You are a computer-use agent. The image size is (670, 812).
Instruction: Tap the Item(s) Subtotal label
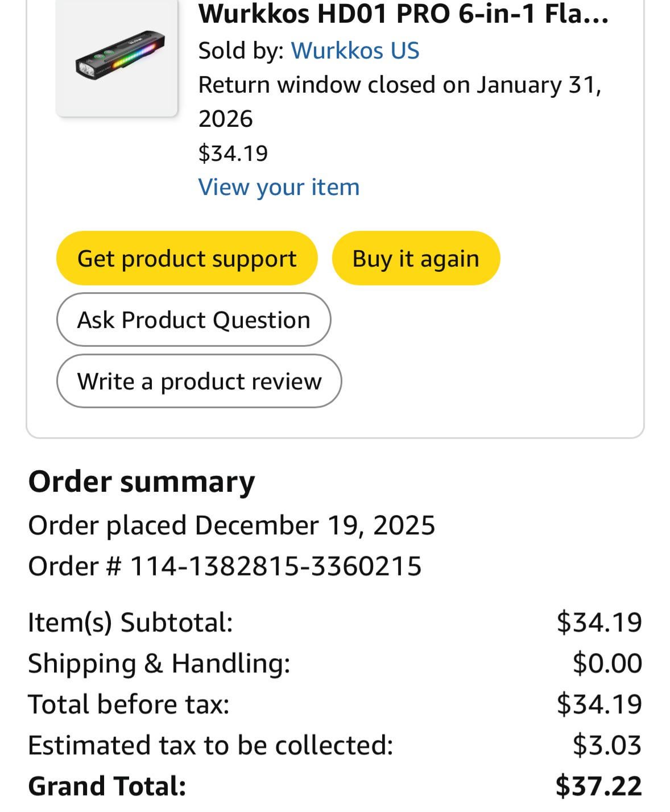(130, 622)
